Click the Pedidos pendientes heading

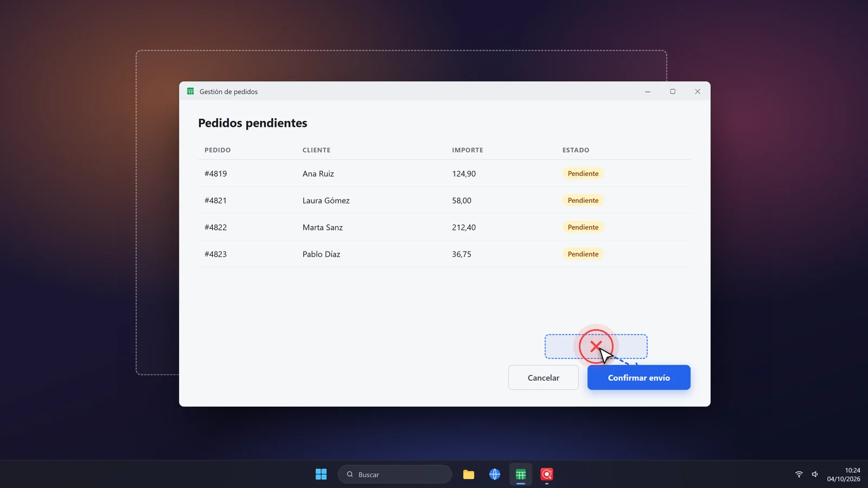coord(253,123)
